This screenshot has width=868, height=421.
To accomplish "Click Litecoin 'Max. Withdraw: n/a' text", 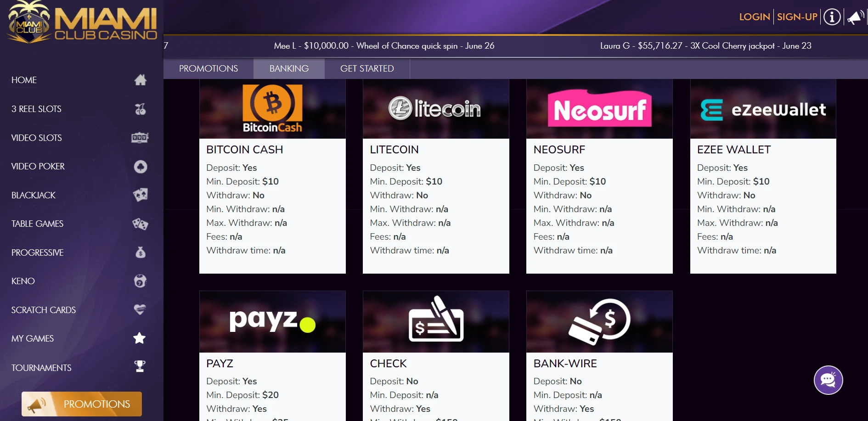I will pos(410,223).
